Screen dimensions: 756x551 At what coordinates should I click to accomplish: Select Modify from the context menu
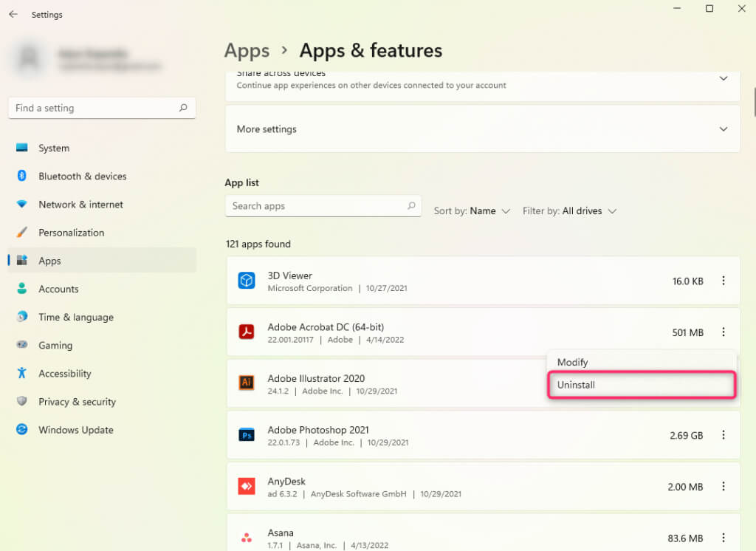(x=573, y=363)
